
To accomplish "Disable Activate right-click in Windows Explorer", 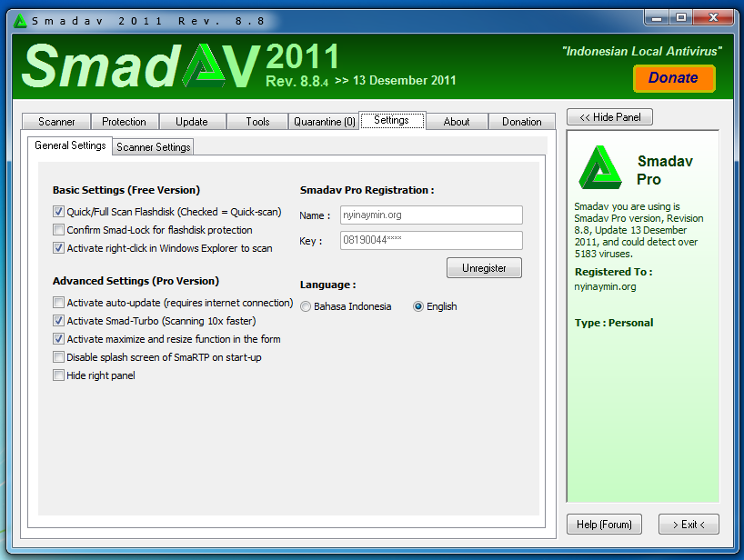I will [58, 248].
